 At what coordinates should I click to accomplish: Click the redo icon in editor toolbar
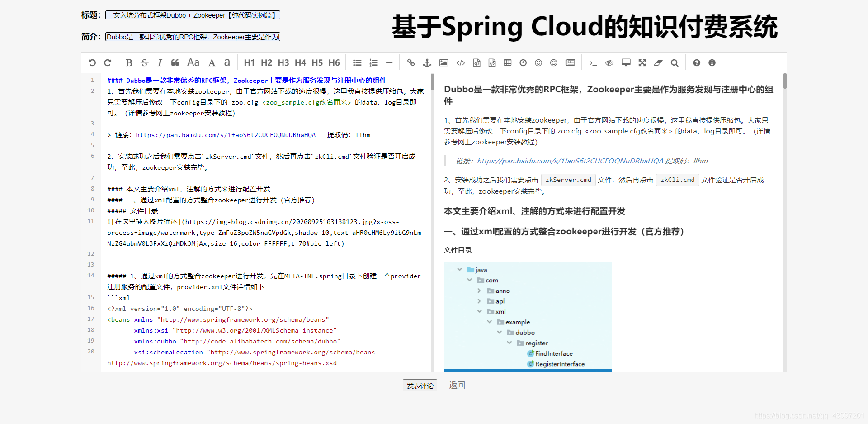[108, 63]
